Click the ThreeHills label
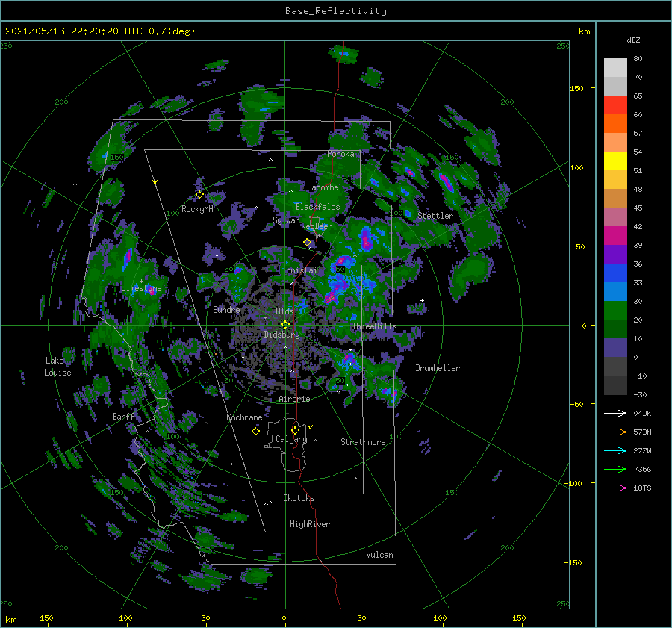Screen dimensions: 672x628 point(374,326)
